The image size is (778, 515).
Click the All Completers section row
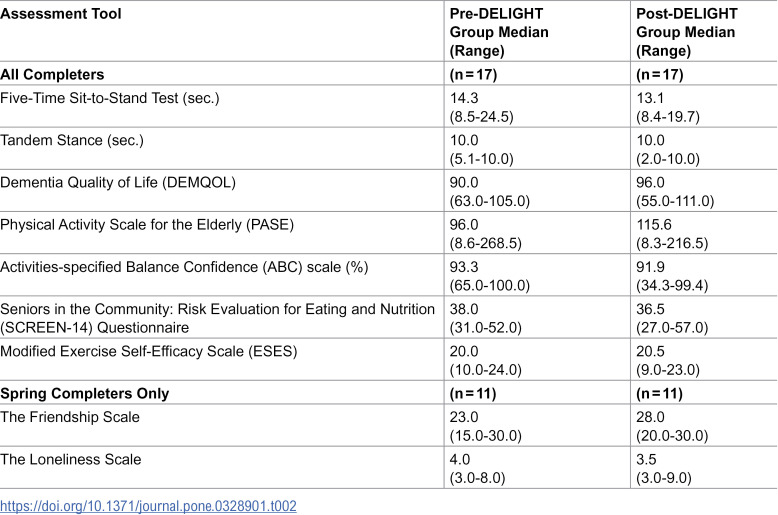click(x=389, y=74)
